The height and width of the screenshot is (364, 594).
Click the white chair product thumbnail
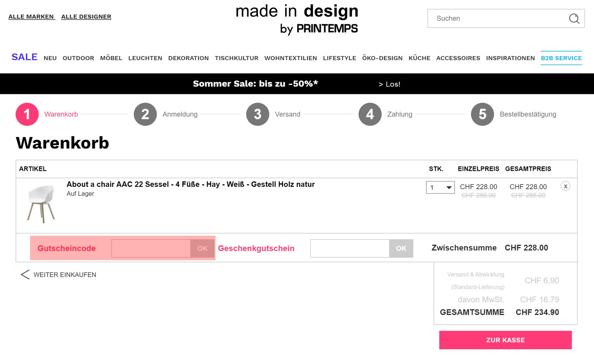click(x=41, y=204)
